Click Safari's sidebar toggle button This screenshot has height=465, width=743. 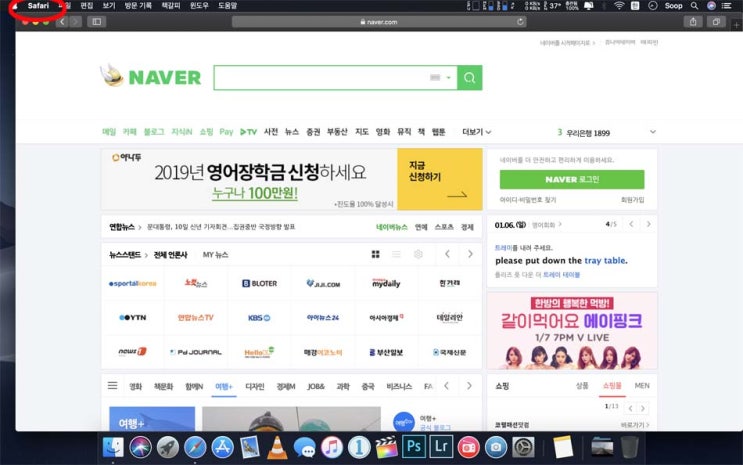(97, 22)
